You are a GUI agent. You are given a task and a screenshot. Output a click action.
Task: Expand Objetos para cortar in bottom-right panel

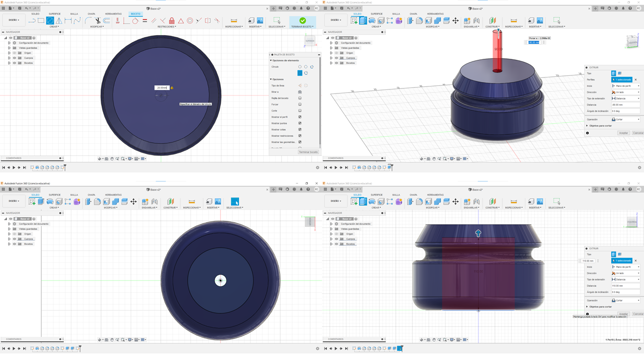coord(587,306)
